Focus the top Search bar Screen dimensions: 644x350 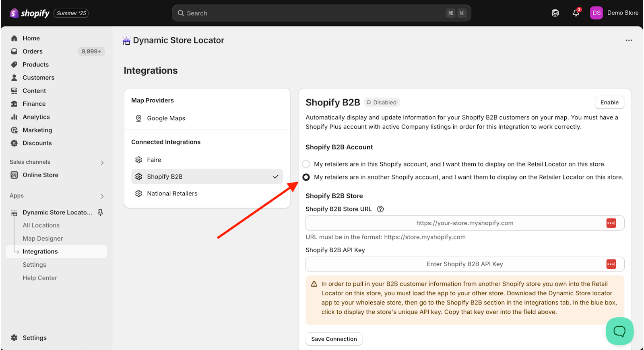321,13
